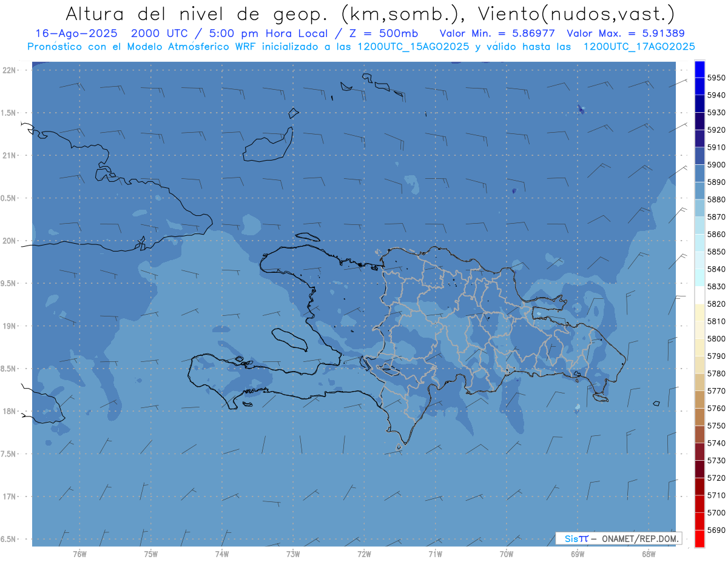The width and height of the screenshot is (728, 562).
Task: Click the 5800 colorbar label
Action: [716, 339]
